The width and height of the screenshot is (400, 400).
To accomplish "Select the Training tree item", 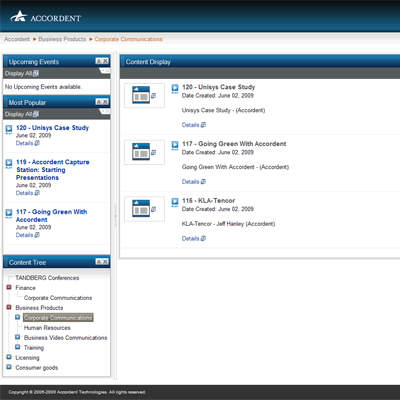I will [x=34, y=348].
